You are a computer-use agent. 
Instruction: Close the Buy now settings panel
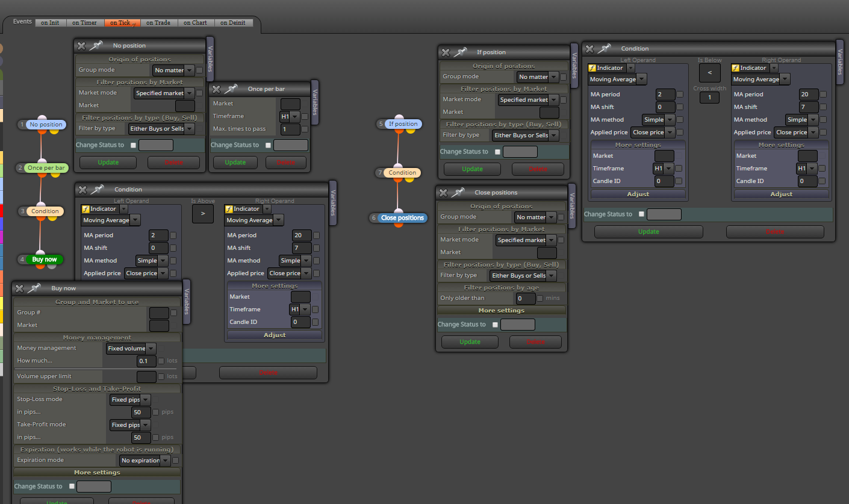click(20, 288)
